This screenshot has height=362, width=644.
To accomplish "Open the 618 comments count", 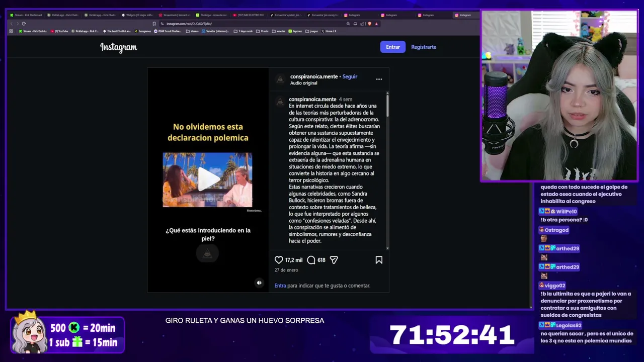I will pos(321,260).
